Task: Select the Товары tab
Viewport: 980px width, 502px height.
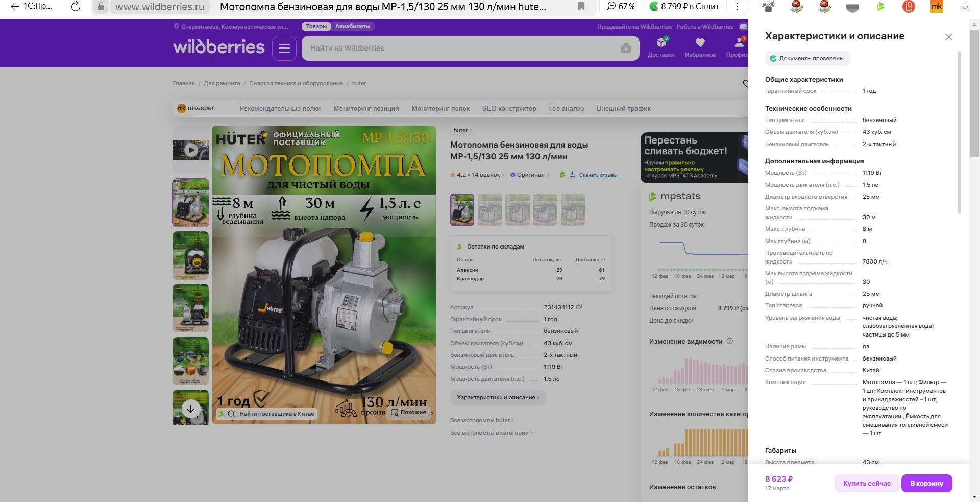Action: point(316,27)
